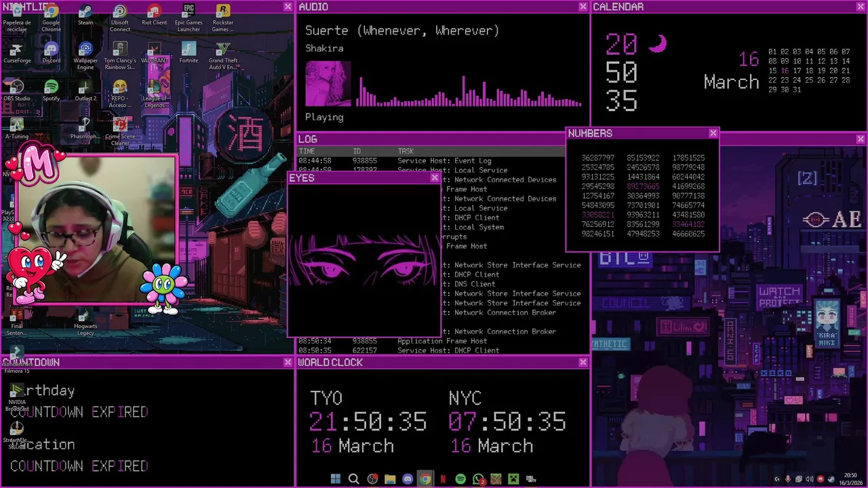Open taskbar Search magnifier
The image size is (868, 488).
tap(353, 479)
